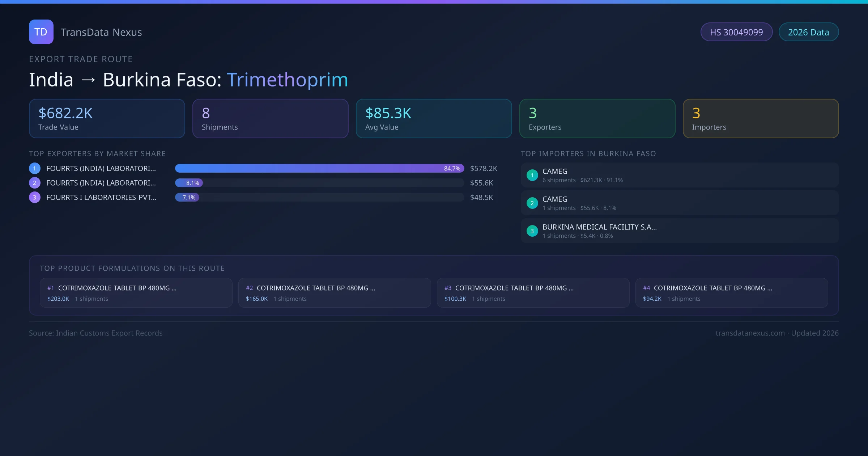The width and height of the screenshot is (868, 456).
Task: Click exporter rank 2 badge
Action: (x=35, y=183)
